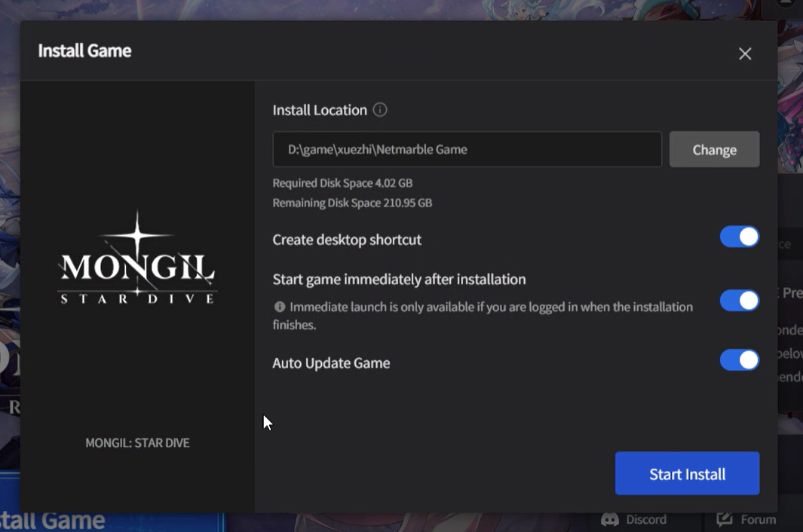Click the Start Install button
The height and width of the screenshot is (532, 803).
[x=687, y=473]
